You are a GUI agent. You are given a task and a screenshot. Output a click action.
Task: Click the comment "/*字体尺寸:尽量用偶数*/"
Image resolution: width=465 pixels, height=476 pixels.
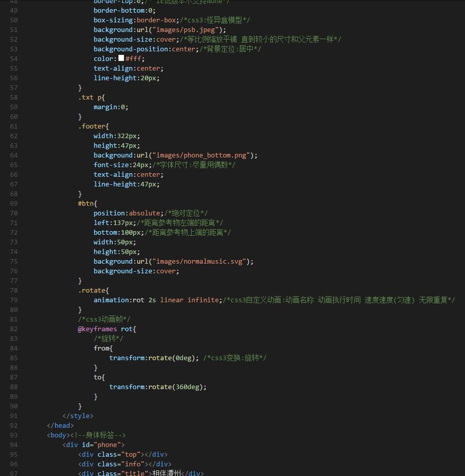click(x=194, y=165)
